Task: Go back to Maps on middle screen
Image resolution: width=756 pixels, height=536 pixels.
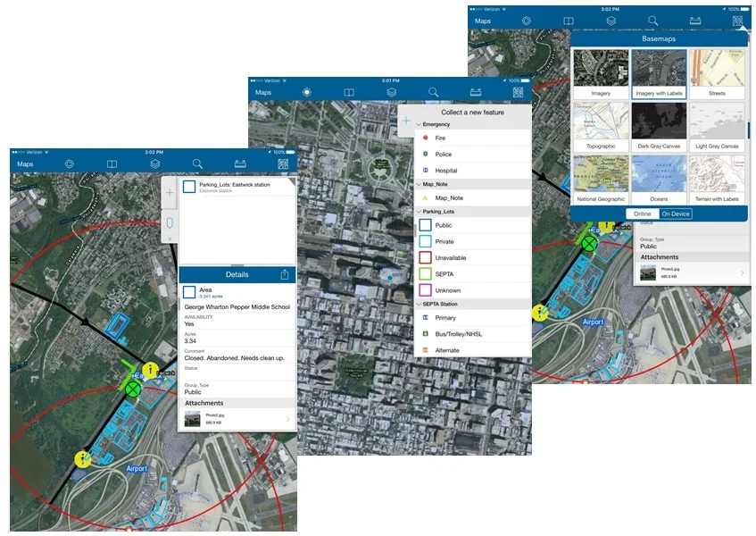Action: coord(263,92)
